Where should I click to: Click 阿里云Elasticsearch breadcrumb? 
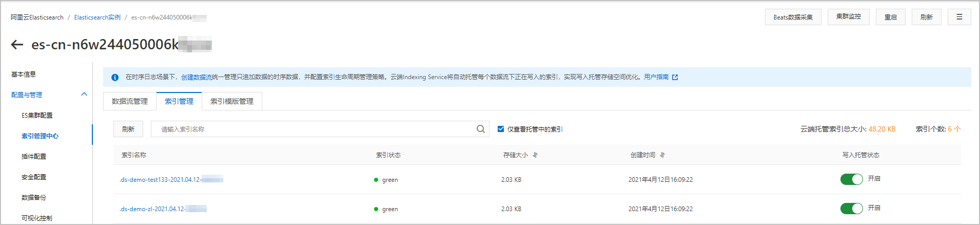tap(37, 17)
